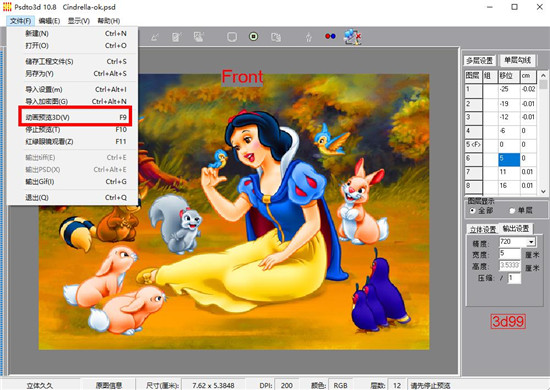
Task: Switch to the 多层设置 tab
Action: pos(479,61)
